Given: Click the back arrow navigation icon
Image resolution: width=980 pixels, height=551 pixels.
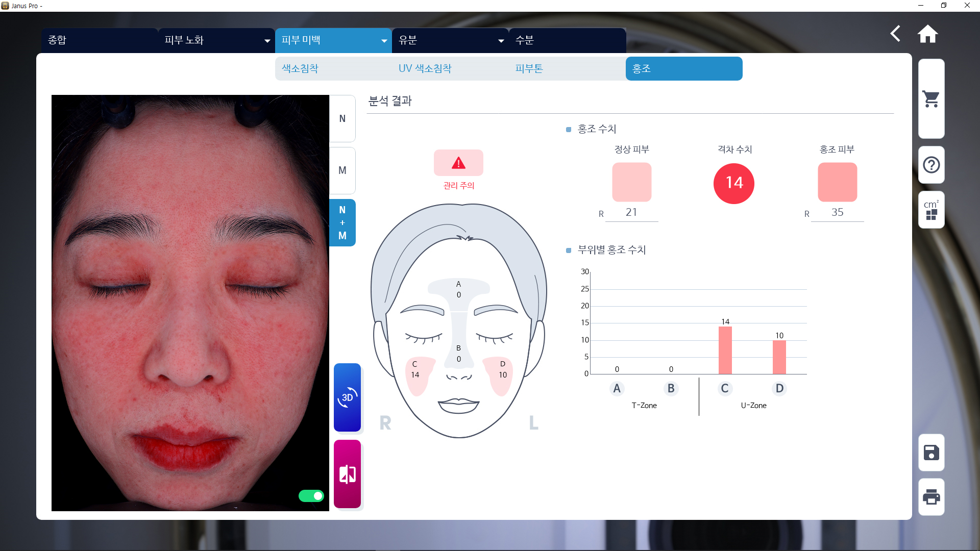Looking at the screenshot, I should pos(896,34).
